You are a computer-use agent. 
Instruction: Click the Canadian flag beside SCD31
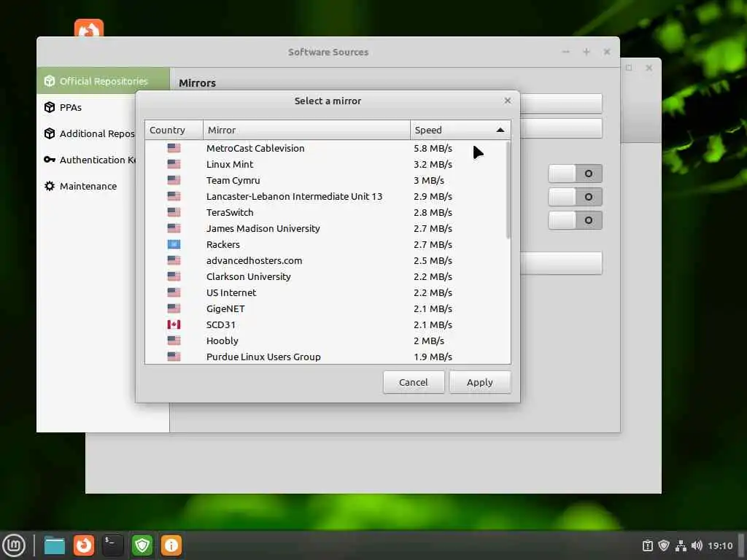click(174, 324)
